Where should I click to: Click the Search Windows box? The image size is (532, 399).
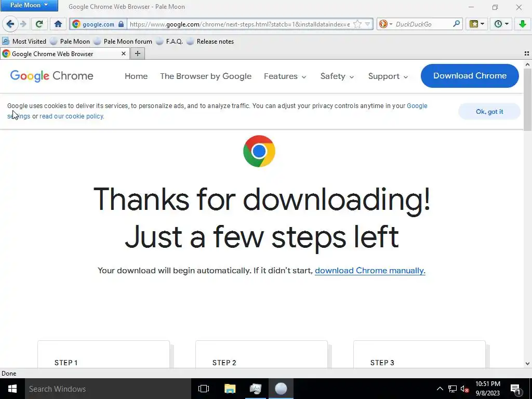pos(108,389)
